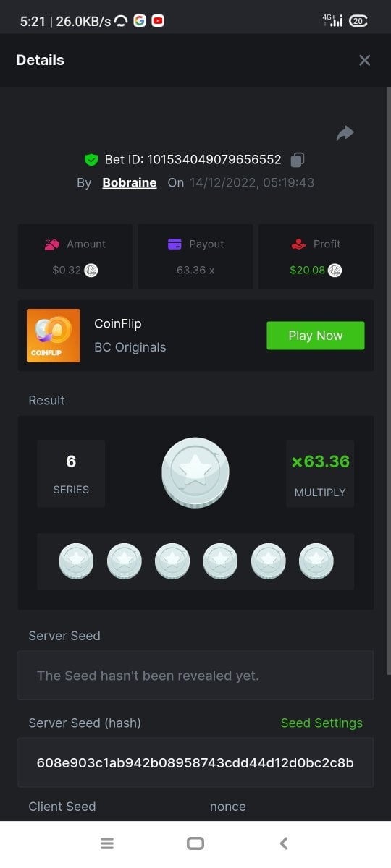Tap the large silver star coin result
Image resolution: width=391 pixels, height=868 pixels.
click(195, 472)
